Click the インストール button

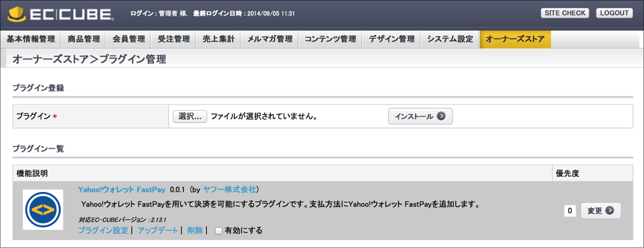coord(420,116)
